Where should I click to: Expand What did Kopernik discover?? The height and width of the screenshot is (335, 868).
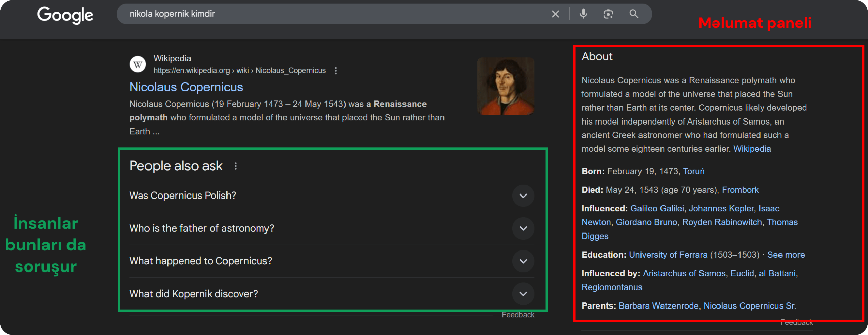pos(332,294)
